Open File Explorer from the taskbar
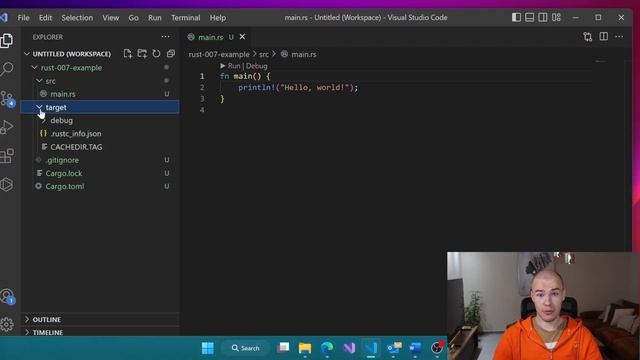Image resolution: width=640 pixels, height=360 pixels. click(x=305, y=348)
